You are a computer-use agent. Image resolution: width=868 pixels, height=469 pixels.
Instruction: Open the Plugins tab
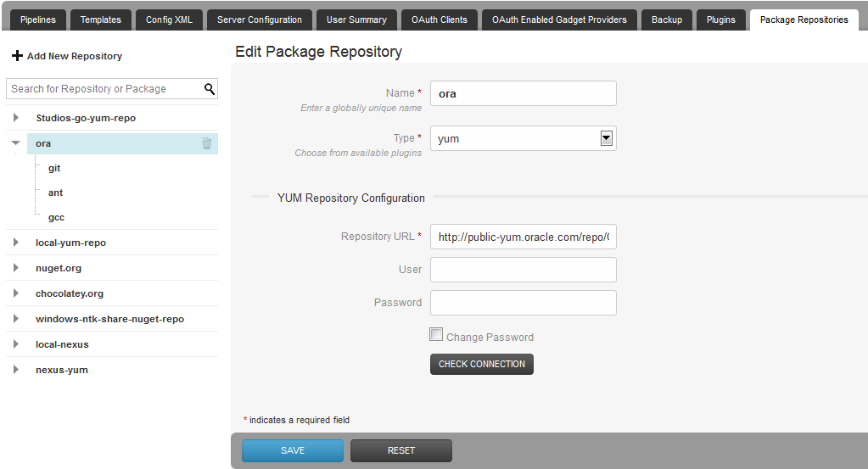720,20
